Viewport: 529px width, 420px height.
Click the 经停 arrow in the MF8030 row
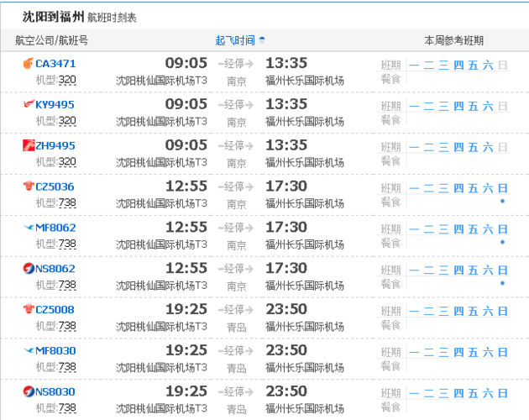pyautogui.click(x=236, y=351)
